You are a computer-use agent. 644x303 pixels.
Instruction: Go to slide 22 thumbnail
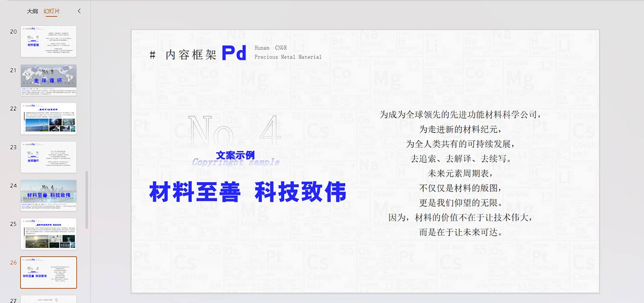(48, 119)
